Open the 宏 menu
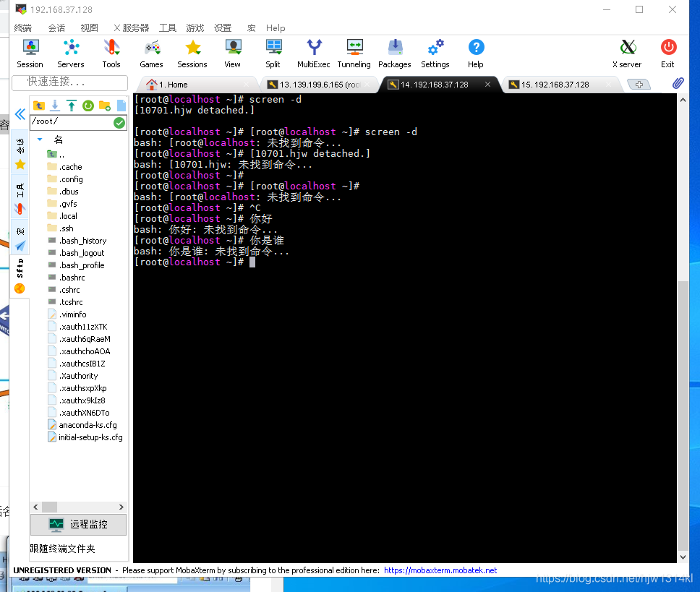Viewport: 700px width, 592px height. pyautogui.click(x=252, y=28)
